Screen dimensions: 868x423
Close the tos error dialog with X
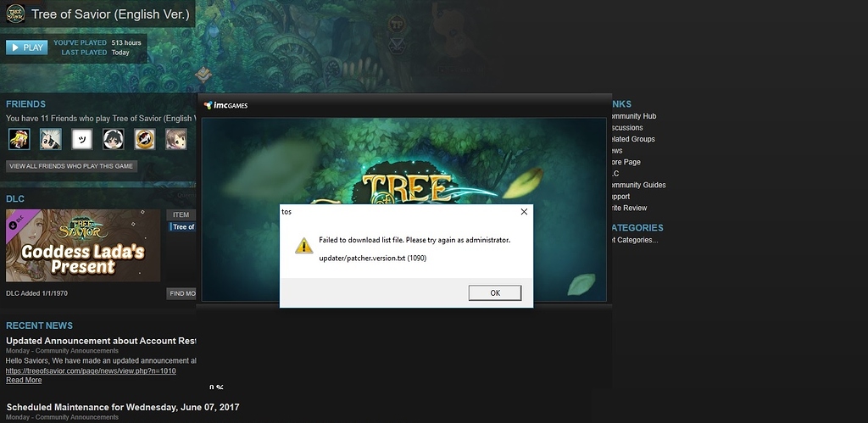[x=524, y=211]
